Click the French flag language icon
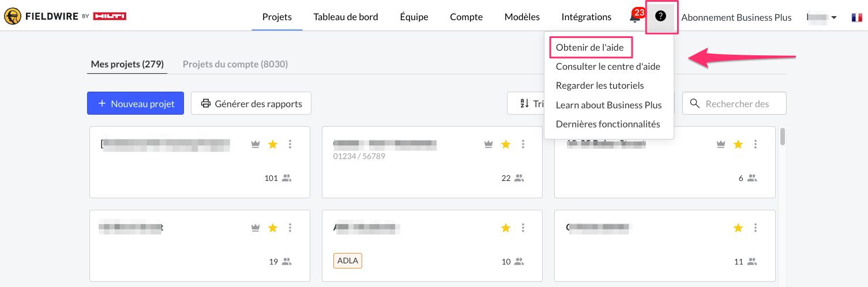 (x=856, y=17)
